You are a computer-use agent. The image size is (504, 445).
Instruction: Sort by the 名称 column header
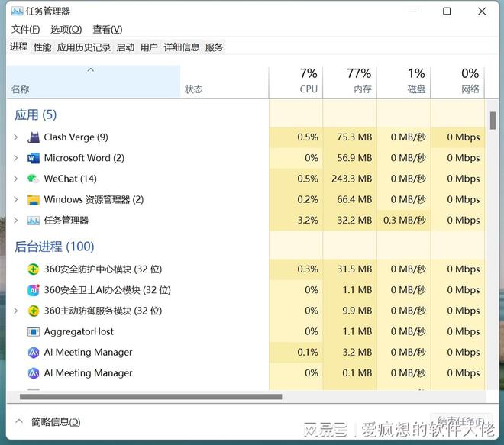pyautogui.click(x=93, y=82)
